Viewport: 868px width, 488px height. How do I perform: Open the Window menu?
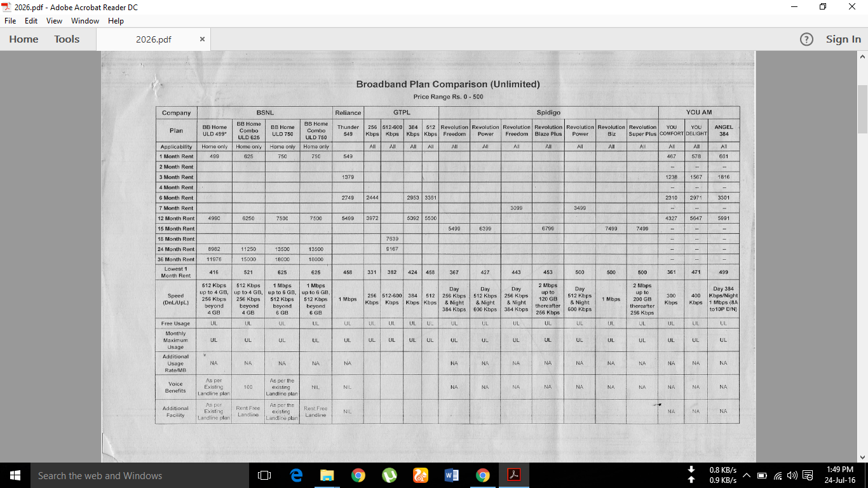(85, 21)
